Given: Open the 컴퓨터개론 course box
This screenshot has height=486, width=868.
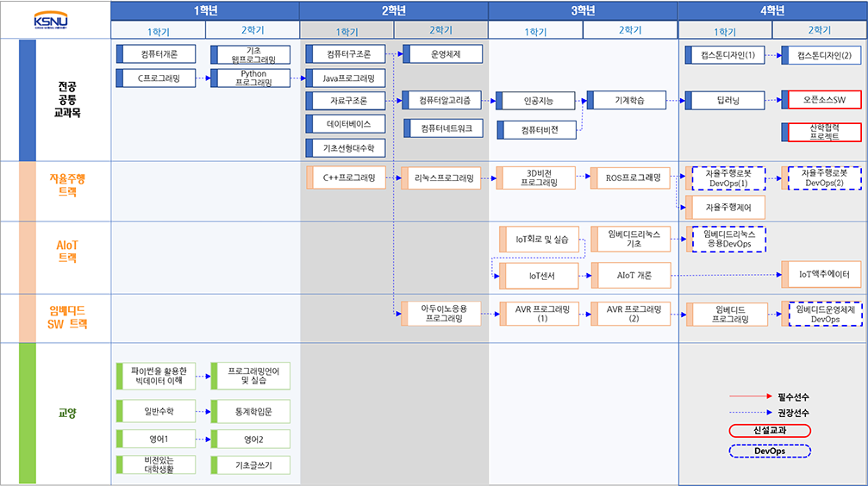Looking at the screenshot, I should (x=156, y=54).
